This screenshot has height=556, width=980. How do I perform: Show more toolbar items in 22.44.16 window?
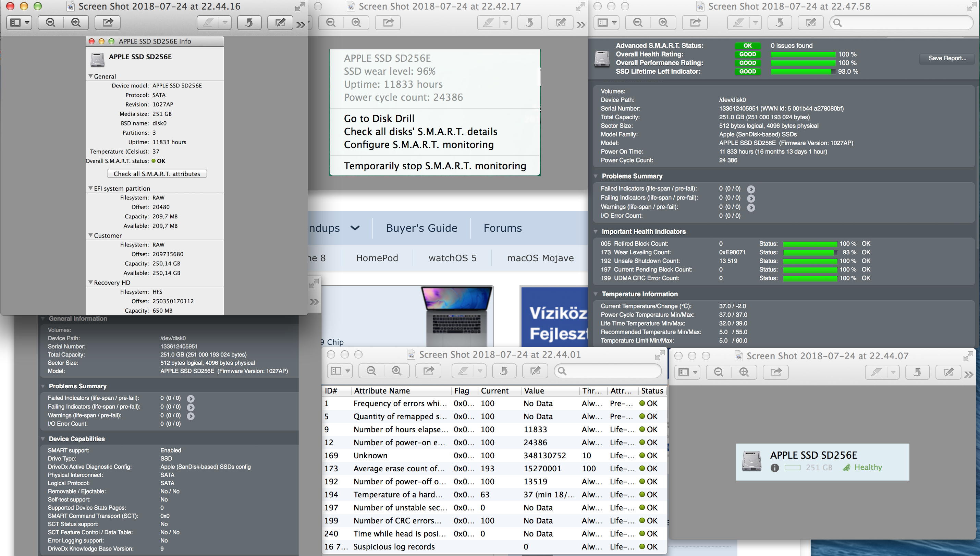[301, 25]
